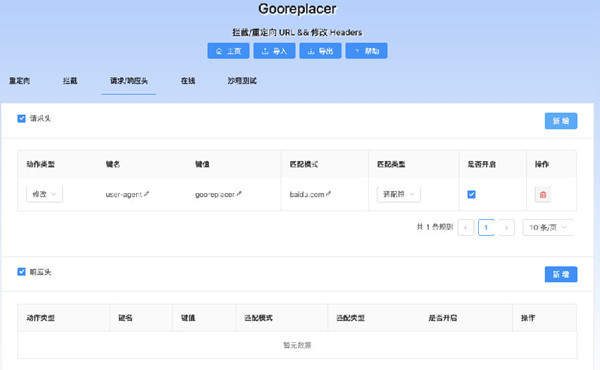Click the 导入 import button

274,51
